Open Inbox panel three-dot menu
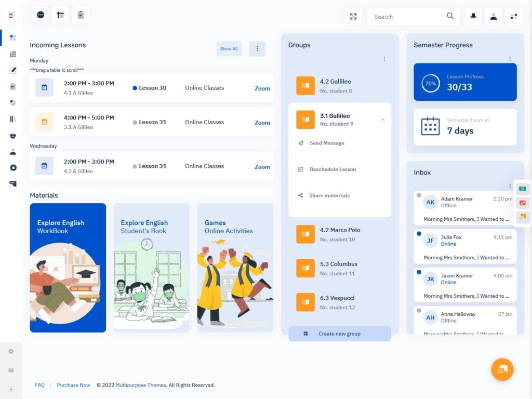Image resolution: width=532 pixels, height=399 pixels. (x=510, y=186)
